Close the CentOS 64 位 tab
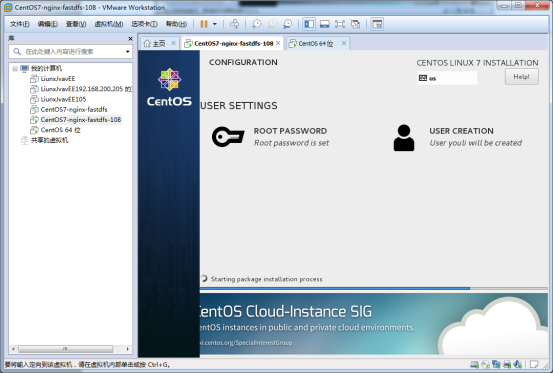The height and width of the screenshot is (373, 553). click(344, 43)
